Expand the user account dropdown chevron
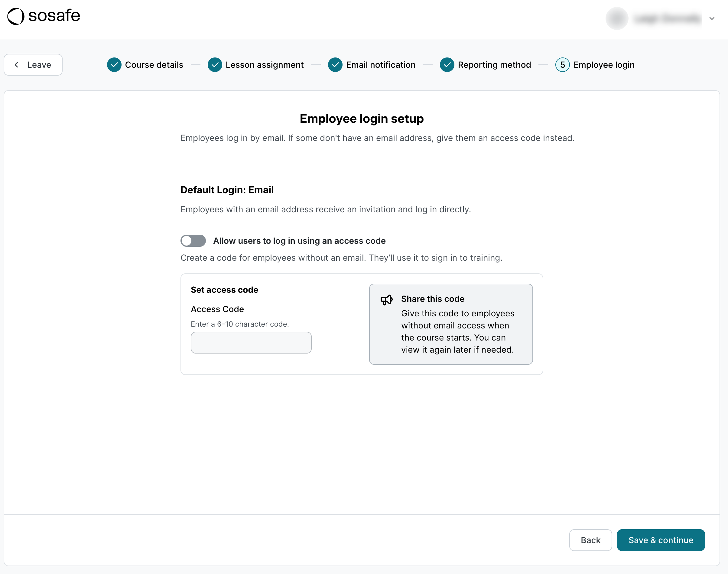 click(x=712, y=18)
